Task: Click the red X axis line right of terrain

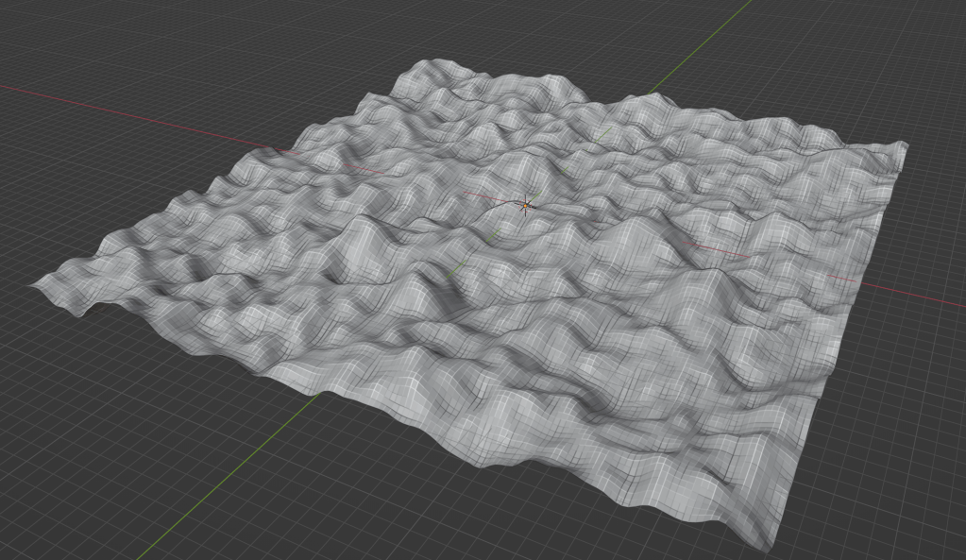Action: tap(916, 296)
